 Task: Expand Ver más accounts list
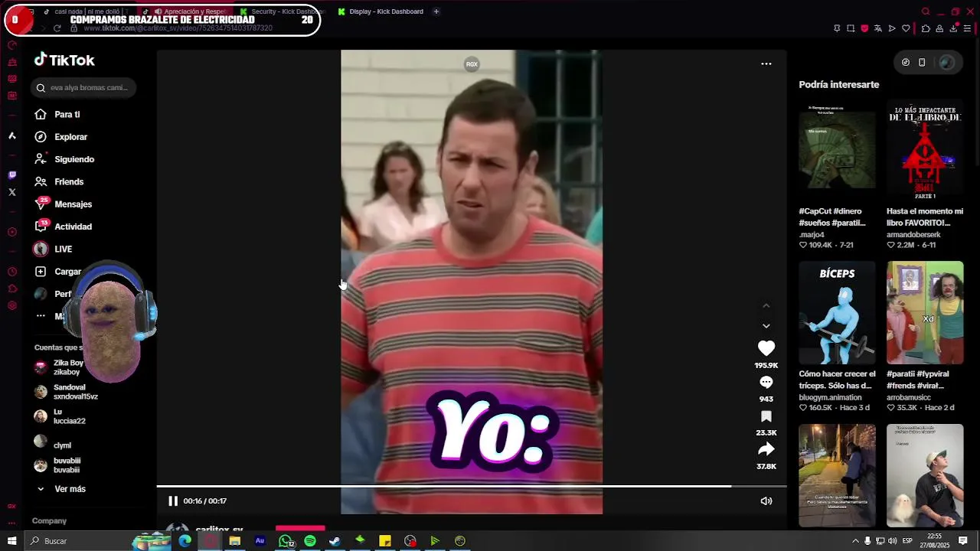61,489
